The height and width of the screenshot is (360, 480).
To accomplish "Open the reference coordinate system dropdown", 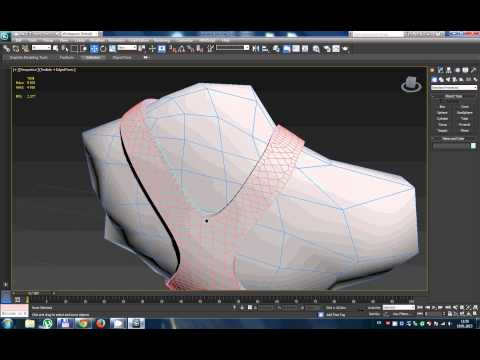I will coord(127,48).
